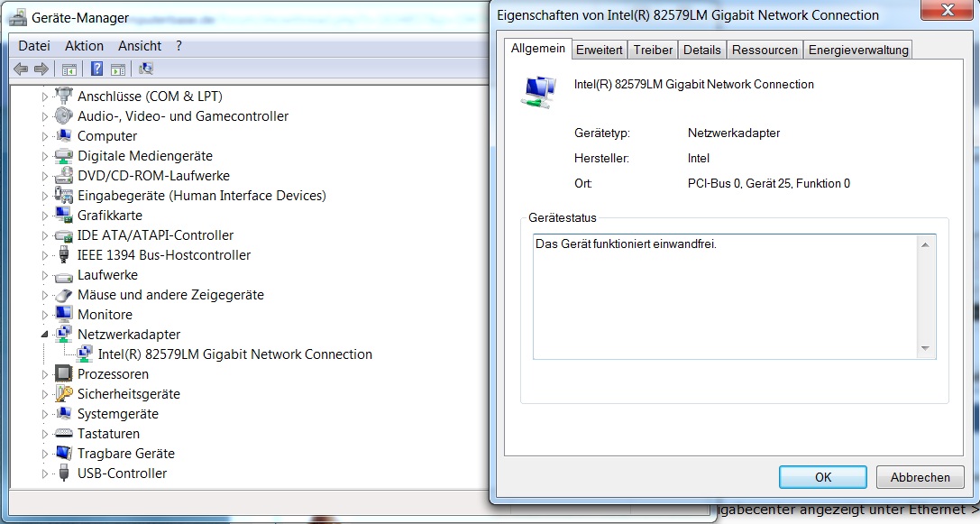This screenshot has width=980, height=524.
Task: Expand the Grafikkarte tree node
Action: point(44,216)
